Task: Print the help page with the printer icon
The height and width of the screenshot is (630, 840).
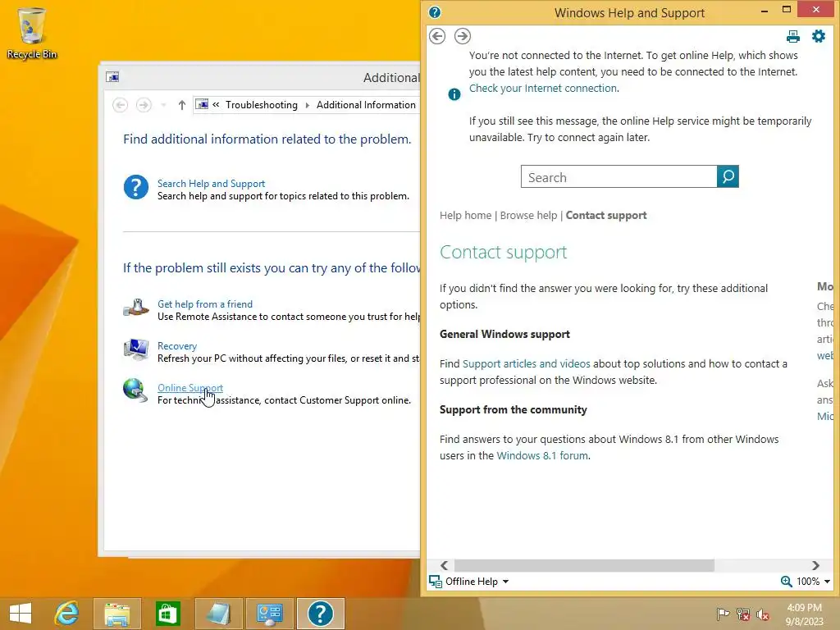Action: (793, 36)
